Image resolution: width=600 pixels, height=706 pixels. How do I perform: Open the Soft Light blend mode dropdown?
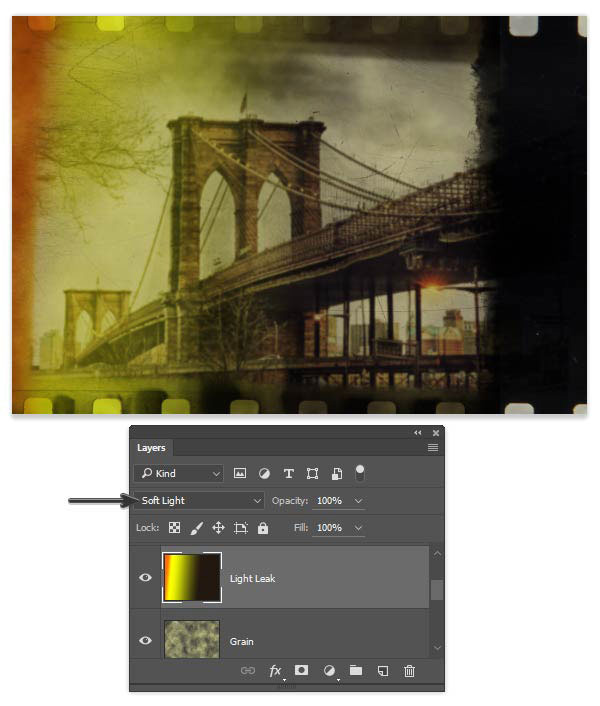(x=199, y=501)
